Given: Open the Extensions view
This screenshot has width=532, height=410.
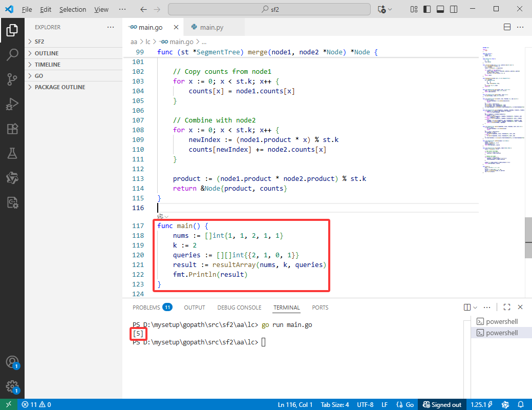Looking at the screenshot, I should tap(12, 129).
